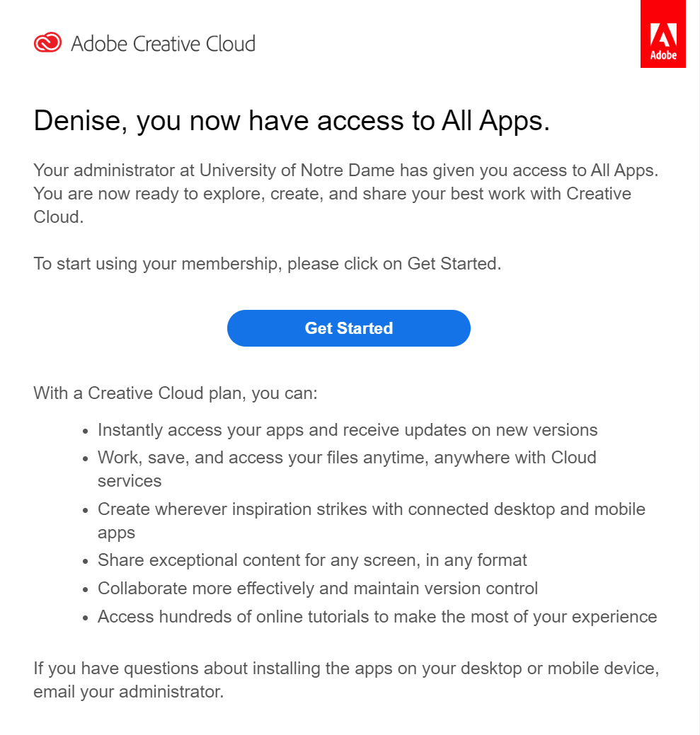Select the 'Access hundreds of online tutorials' bullet

tap(377, 616)
